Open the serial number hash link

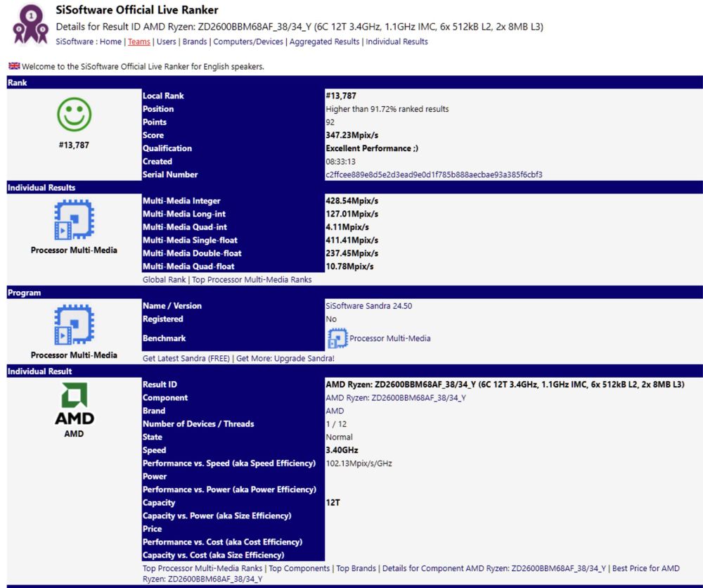point(434,174)
